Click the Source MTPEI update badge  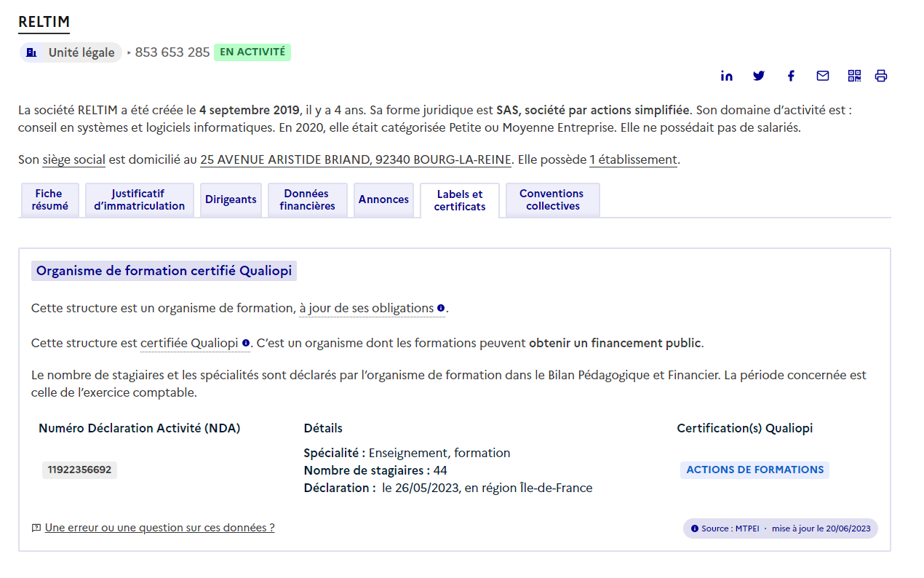(780, 528)
